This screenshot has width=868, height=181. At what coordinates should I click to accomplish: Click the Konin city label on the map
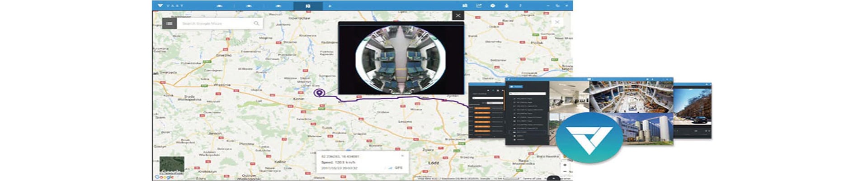[x=298, y=99]
